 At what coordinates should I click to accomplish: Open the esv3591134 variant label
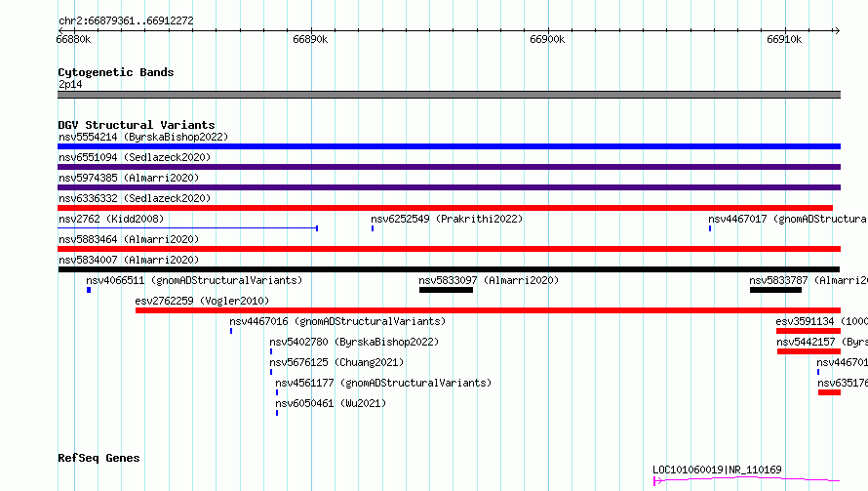pyautogui.click(x=821, y=321)
